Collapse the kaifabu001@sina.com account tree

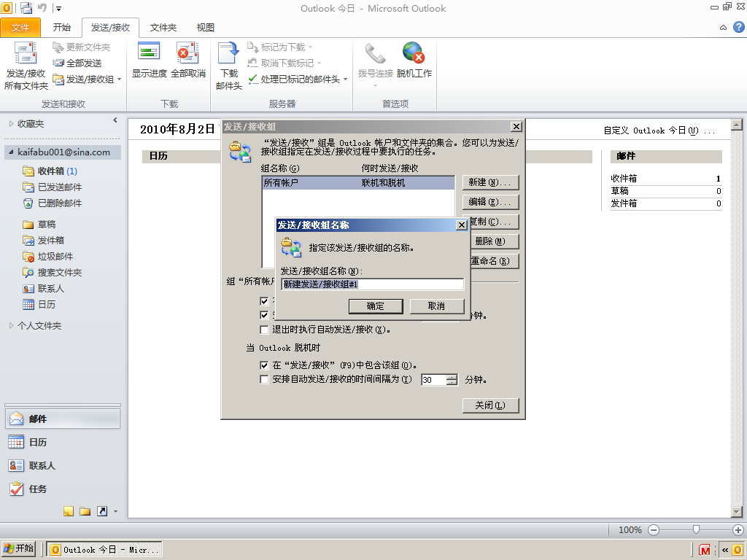[x=11, y=152]
